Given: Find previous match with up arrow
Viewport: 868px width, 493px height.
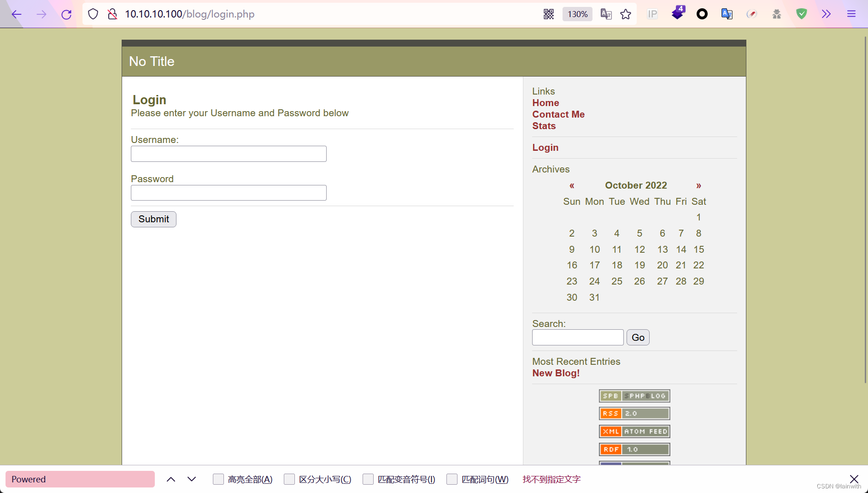Looking at the screenshot, I should pos(171,479).
